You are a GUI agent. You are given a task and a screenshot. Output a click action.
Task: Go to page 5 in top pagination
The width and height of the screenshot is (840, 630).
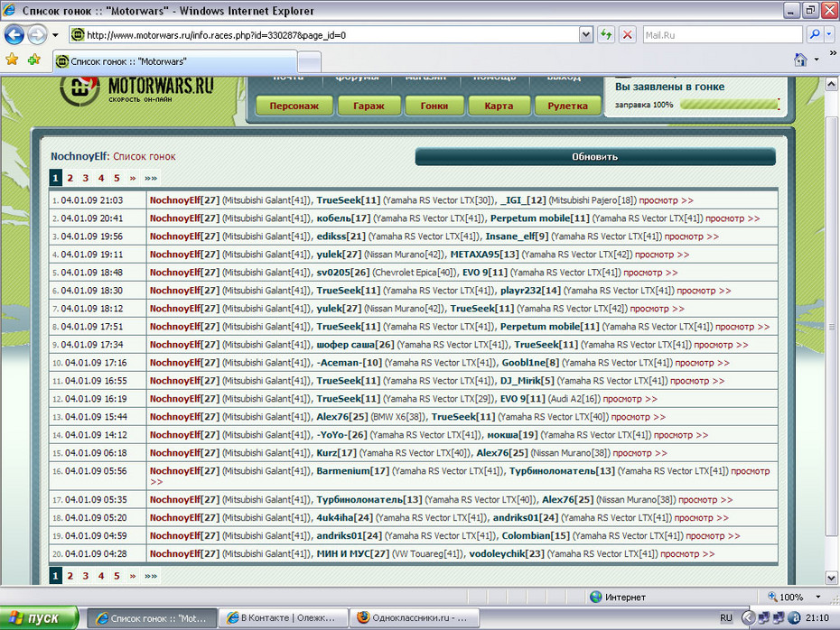[x=117, y=178]
